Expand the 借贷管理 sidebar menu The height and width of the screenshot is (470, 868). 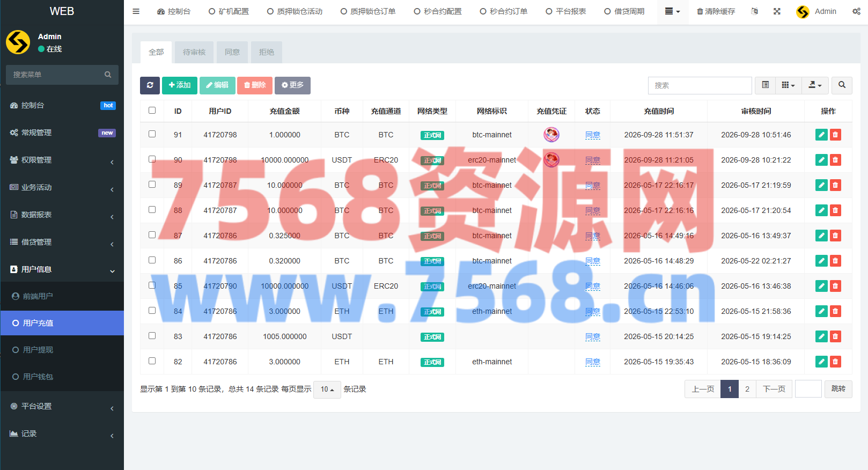[62, 242]
